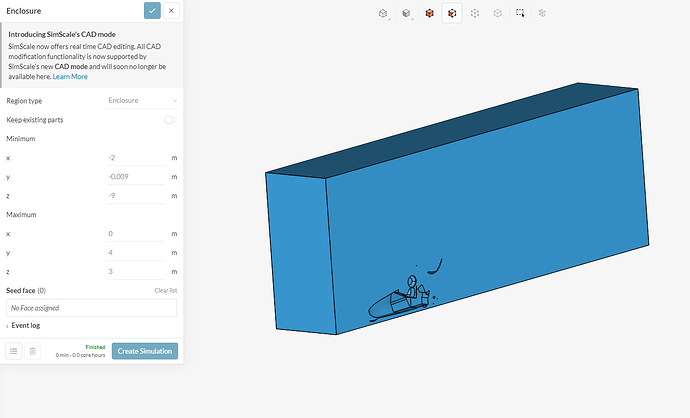Open the first cube view options icon

383,14
